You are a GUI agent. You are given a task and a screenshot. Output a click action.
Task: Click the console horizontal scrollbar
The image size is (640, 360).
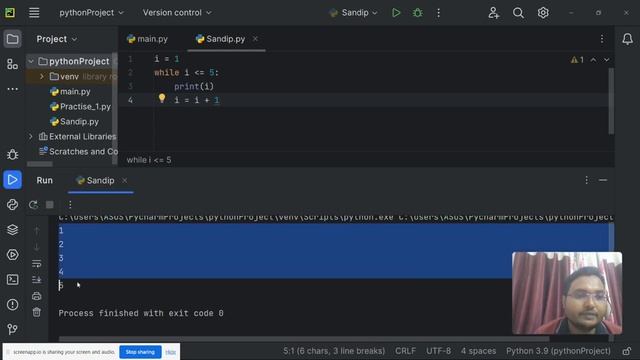tap(304, 338)
